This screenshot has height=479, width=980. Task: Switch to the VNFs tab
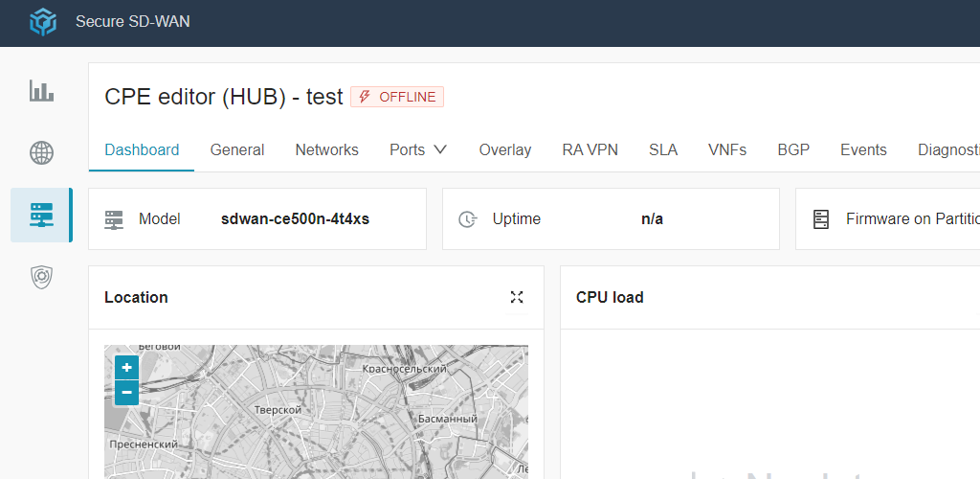click(x=727, y=149)
